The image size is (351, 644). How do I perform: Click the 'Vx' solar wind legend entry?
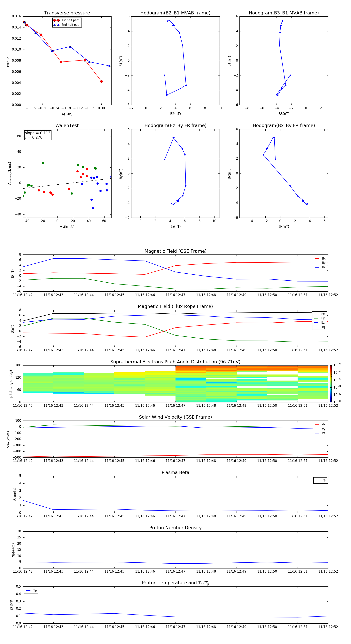tap(320, 424)
